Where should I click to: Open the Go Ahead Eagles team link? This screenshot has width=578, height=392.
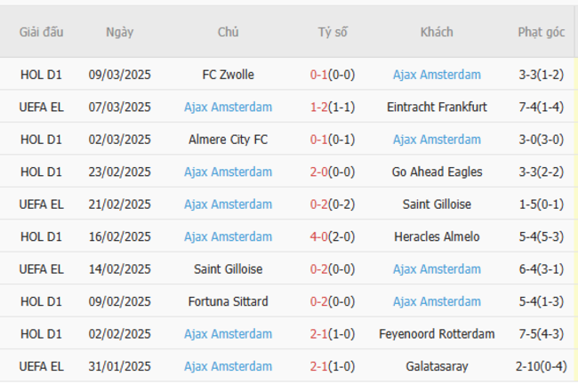tap(437, 172)
